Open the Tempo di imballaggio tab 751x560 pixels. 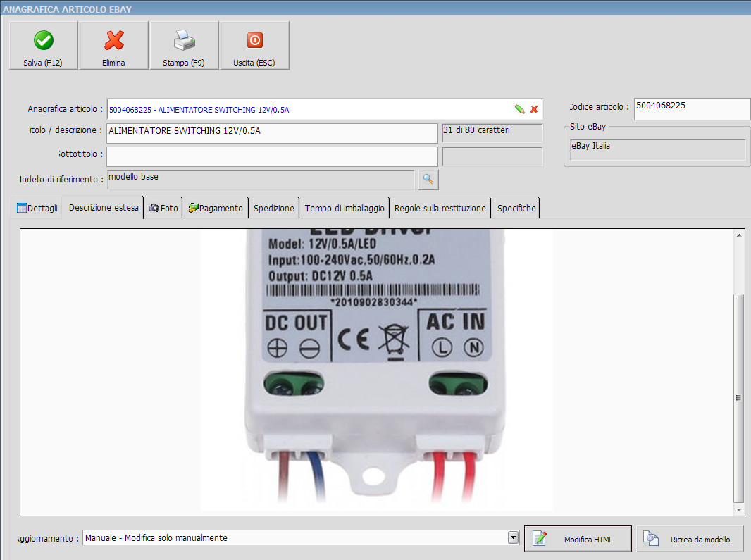[x=345, y=208]
